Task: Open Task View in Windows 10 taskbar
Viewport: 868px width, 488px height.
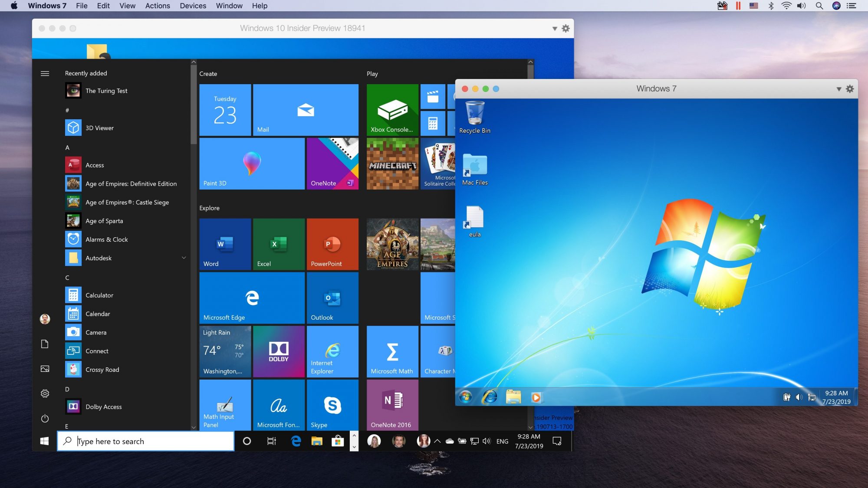Action: pyautogui.click(x=272, y=441)
